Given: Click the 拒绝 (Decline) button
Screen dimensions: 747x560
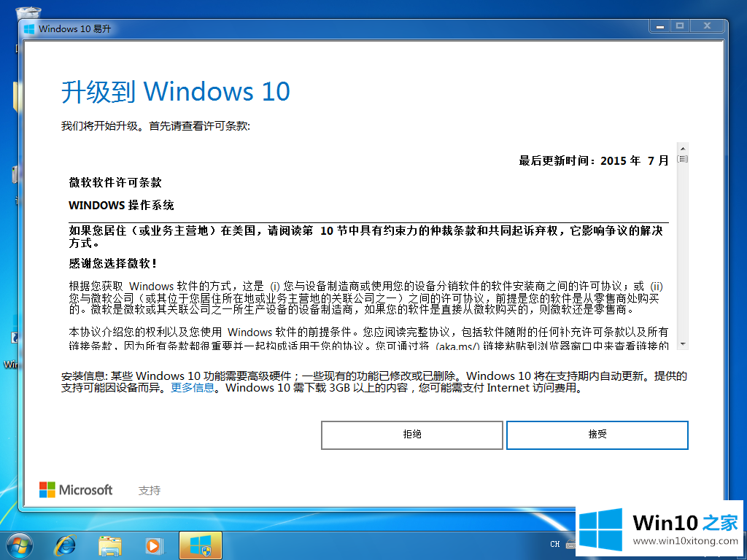Looking at the screenshot, I should (412, 435).
